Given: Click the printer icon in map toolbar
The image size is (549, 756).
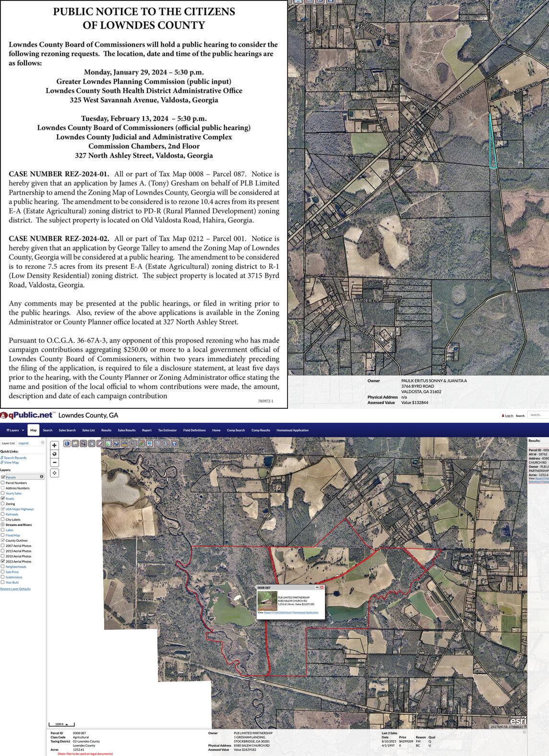Looking at the screenshot, I should point(166,443).
